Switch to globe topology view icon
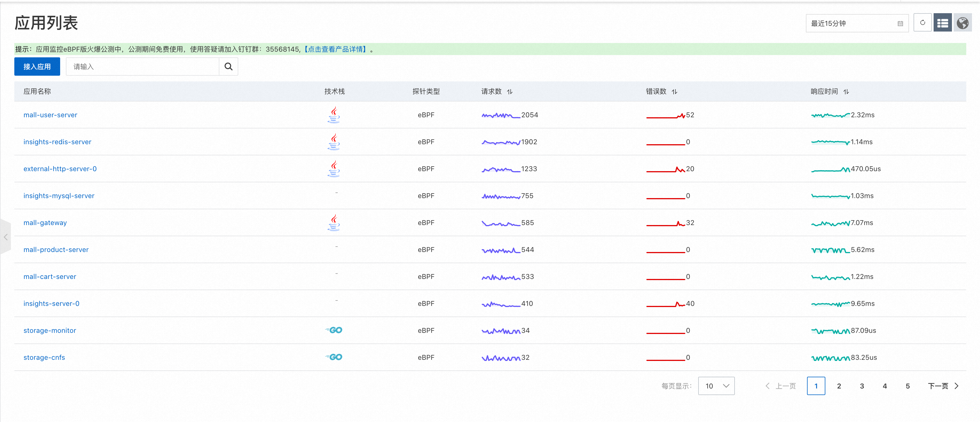The height and width of the screenshot is (422, 980). (x=963, y=23)
